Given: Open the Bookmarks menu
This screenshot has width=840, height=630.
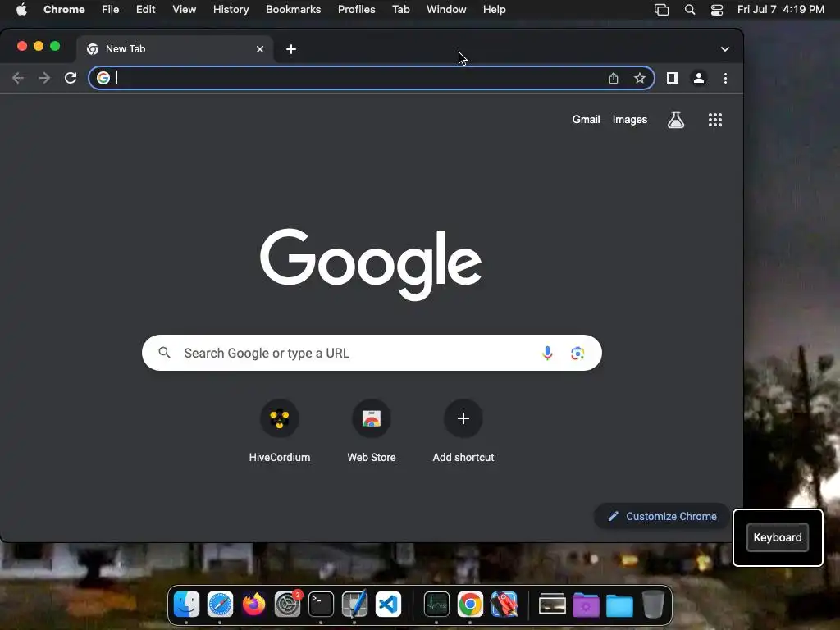Looking at the screenshot, I should pyautogui.click(x=293, y=10).
